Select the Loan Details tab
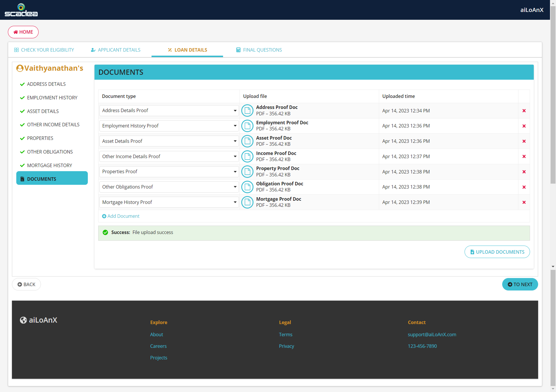Viewport: 556px width, 392px height. point(187,50)
